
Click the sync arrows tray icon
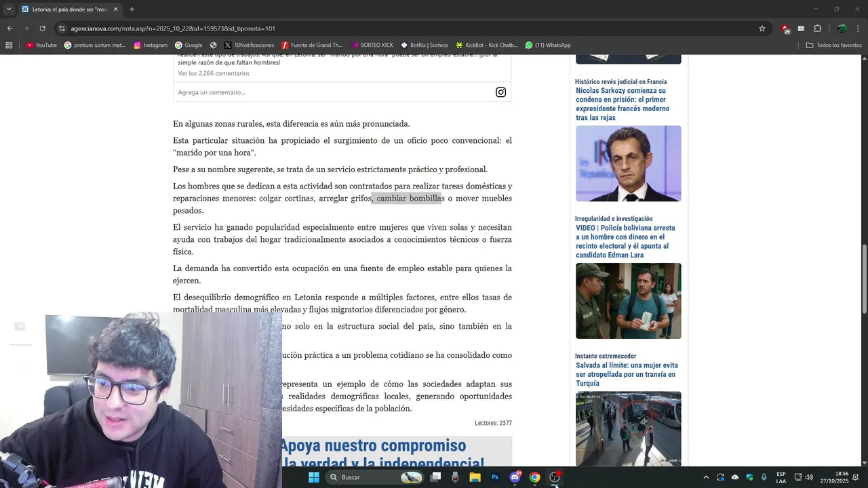tap(720, 477)
